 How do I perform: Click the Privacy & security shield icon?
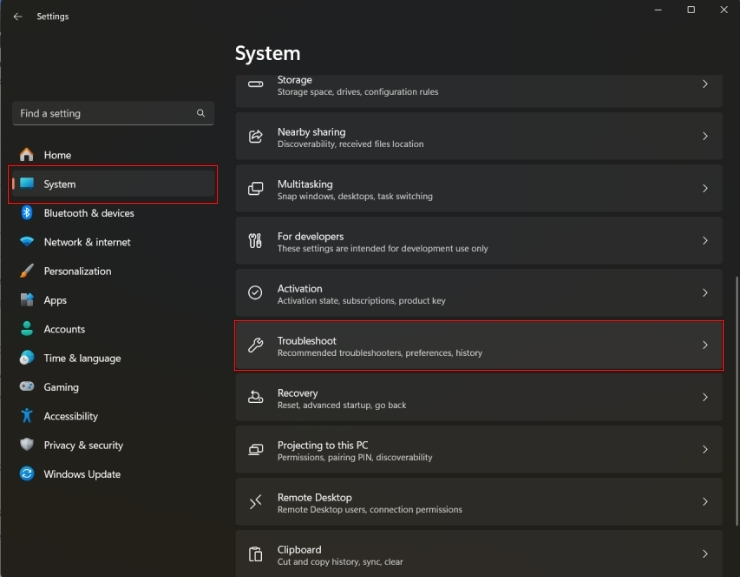tap(27, 444)
